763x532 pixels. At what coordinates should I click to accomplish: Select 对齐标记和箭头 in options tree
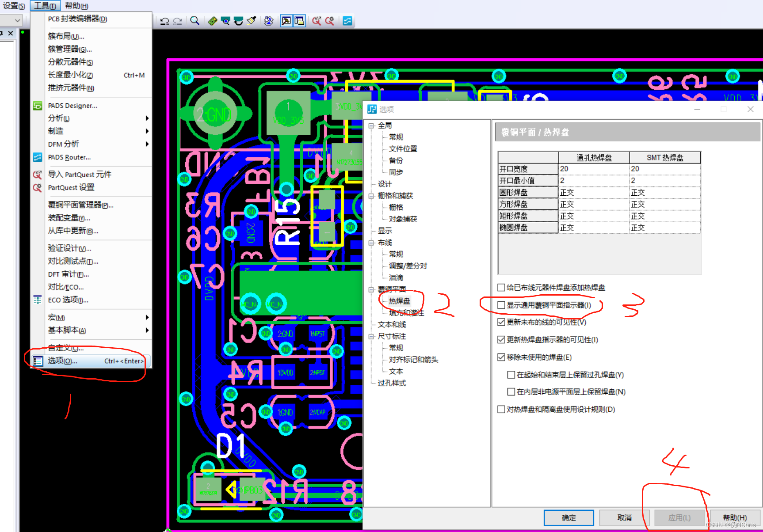pyautogui.click(x=413, y=360)
